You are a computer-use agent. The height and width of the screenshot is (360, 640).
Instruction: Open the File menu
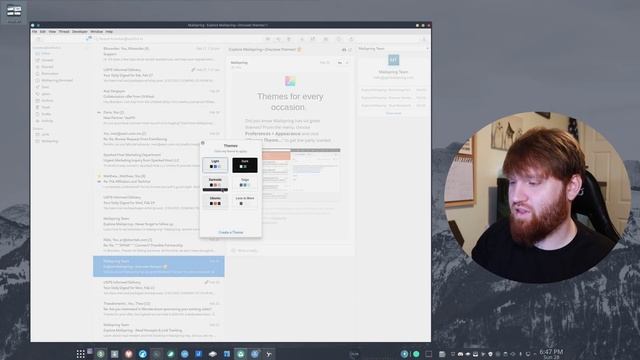click(35, 31)
